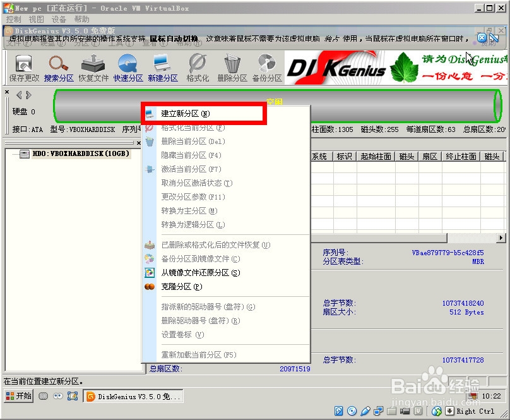
Task: Click the VirtualBox hard disk activity status icon
Action: coord(338,411)
